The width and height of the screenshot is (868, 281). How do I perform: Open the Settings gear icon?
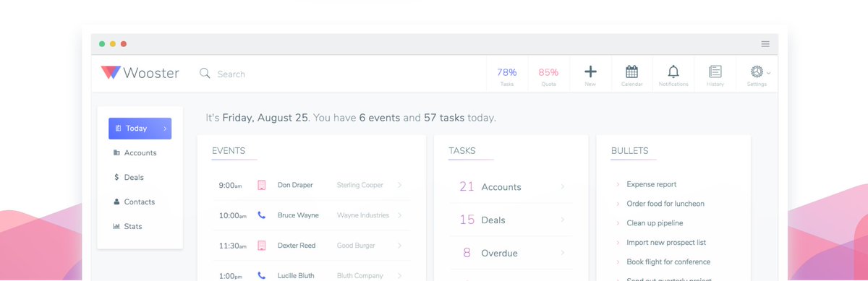click(x=757, y=72)
